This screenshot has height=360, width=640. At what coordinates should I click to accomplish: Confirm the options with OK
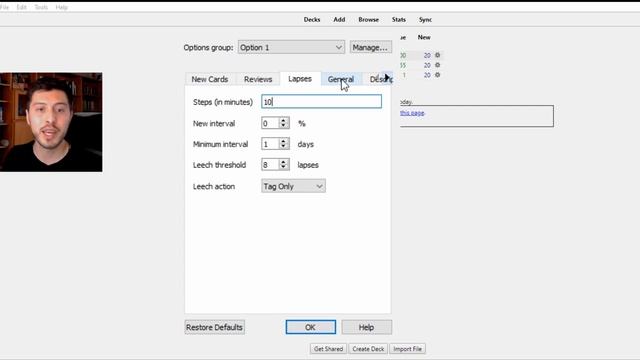[x=311, y=327]
